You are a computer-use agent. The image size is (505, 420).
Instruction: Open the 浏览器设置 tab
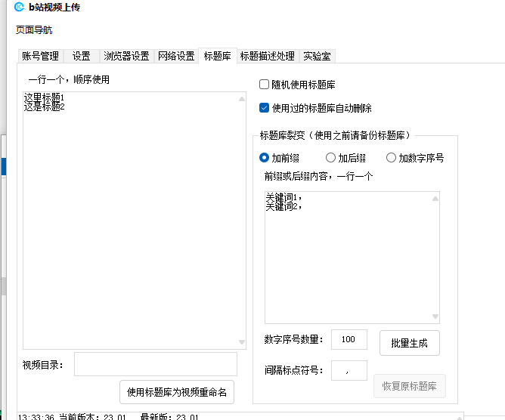(x=126, y=57)
